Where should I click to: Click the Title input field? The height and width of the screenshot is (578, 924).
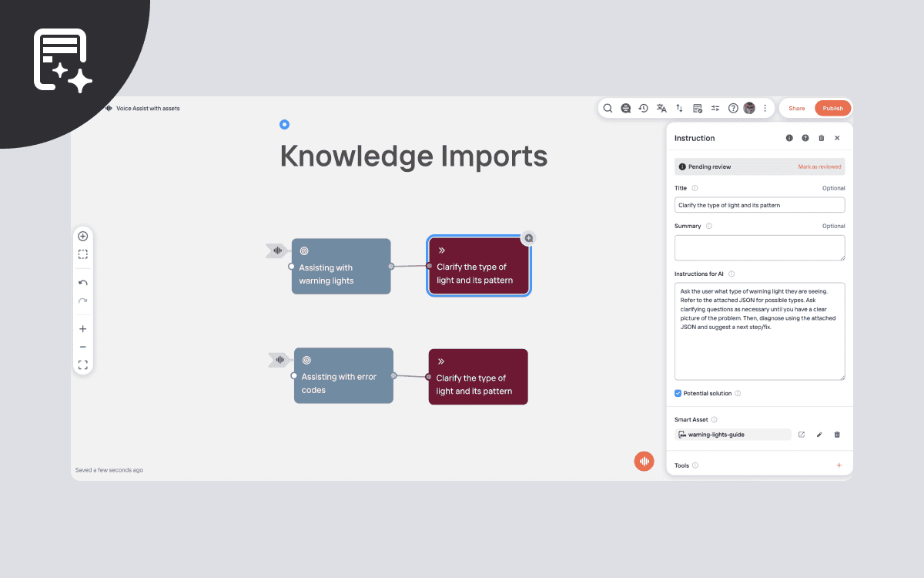[x=760, y=205]
